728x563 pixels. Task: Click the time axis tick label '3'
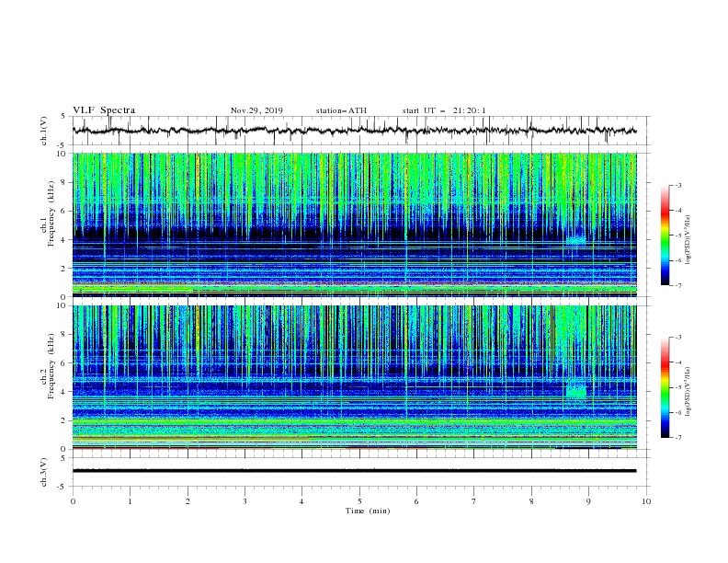point(245,501)
